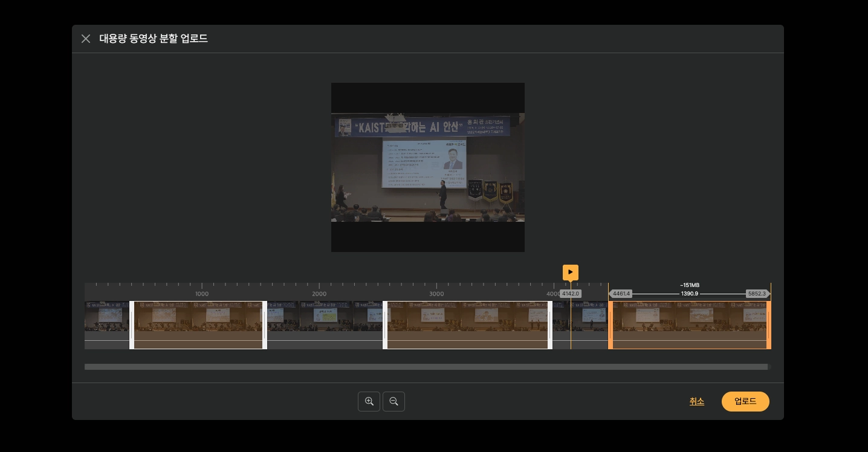
Task: Click the 업로드 upload button
Action: pyautogui.click(x=745, y=401)
